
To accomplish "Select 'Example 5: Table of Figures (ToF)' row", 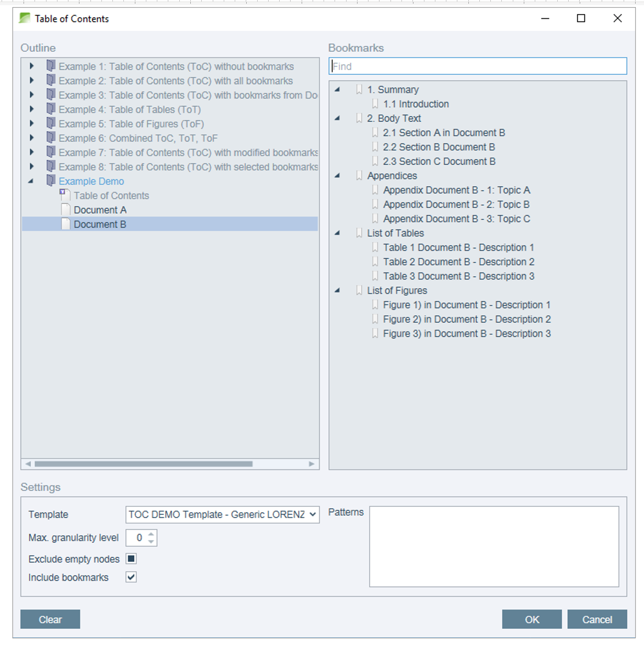I will coord(131,123).
